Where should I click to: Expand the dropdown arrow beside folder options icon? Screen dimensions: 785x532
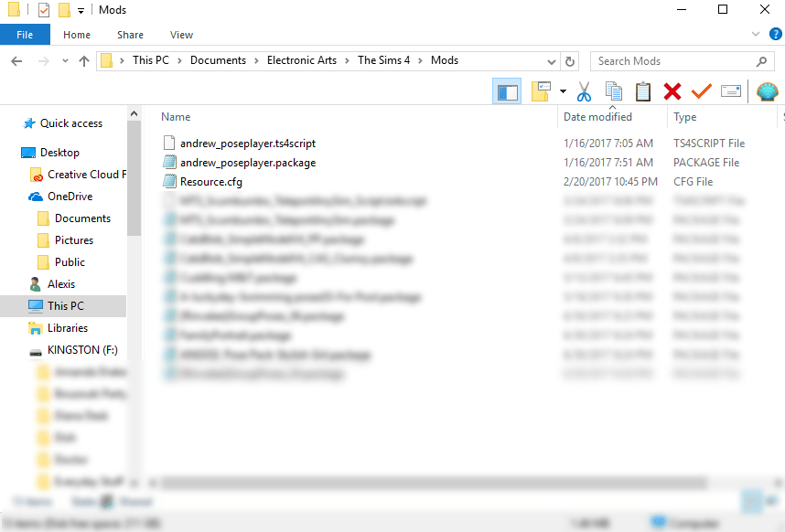point(563,91)
